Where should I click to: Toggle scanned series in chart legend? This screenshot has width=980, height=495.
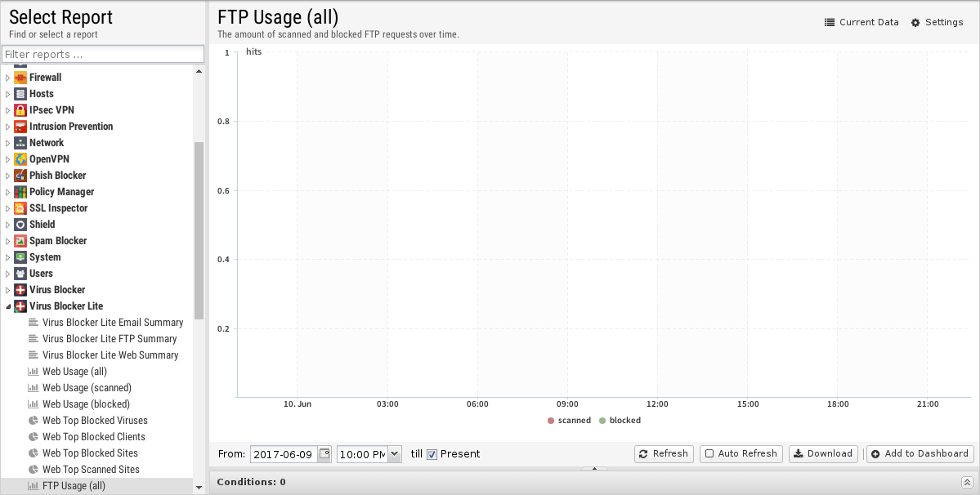point(569,420)
